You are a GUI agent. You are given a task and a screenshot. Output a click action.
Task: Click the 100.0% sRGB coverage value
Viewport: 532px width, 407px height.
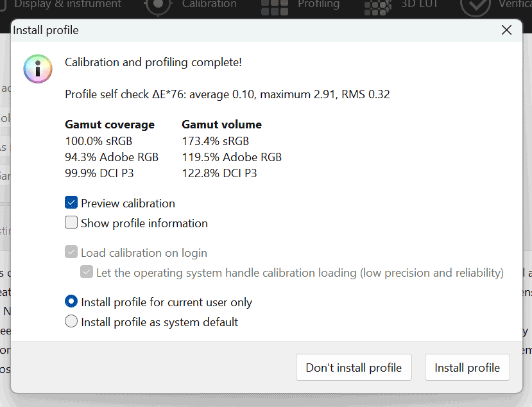coord(98,141)
